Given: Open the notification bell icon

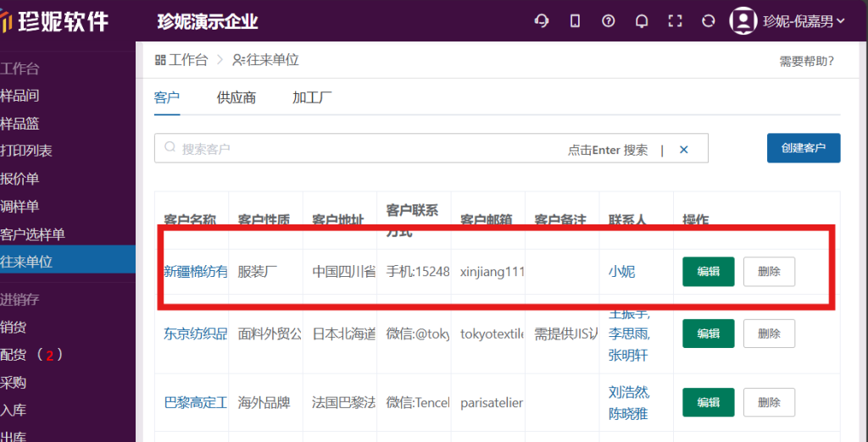Looking at the screenshot, I should pos(642,21).
